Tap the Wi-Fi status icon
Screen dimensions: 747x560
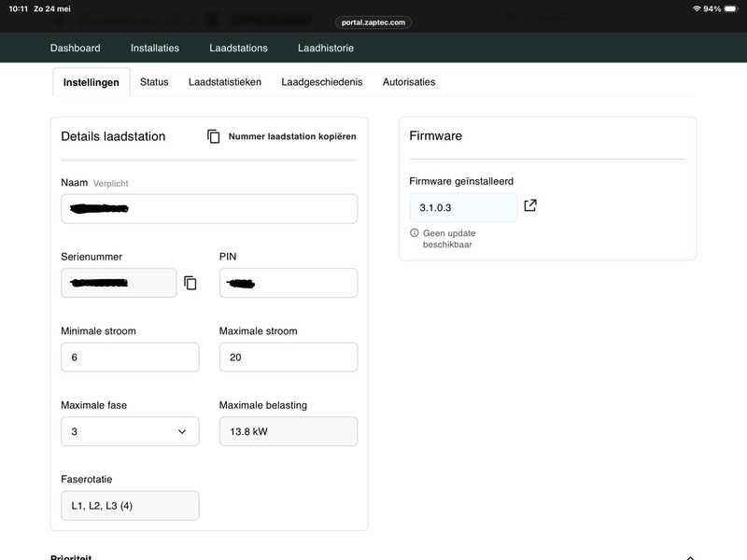[697, 8]
